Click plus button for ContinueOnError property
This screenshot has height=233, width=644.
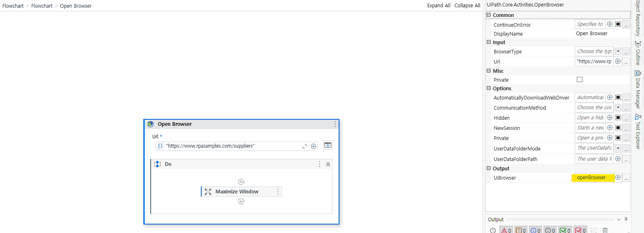pos(610,24)
